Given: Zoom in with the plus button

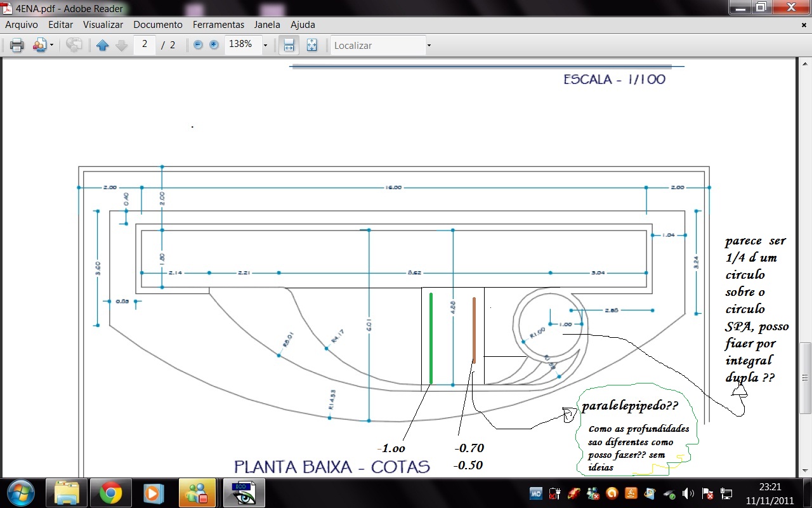Looking at the screenshot, I should tap(214, 45).
